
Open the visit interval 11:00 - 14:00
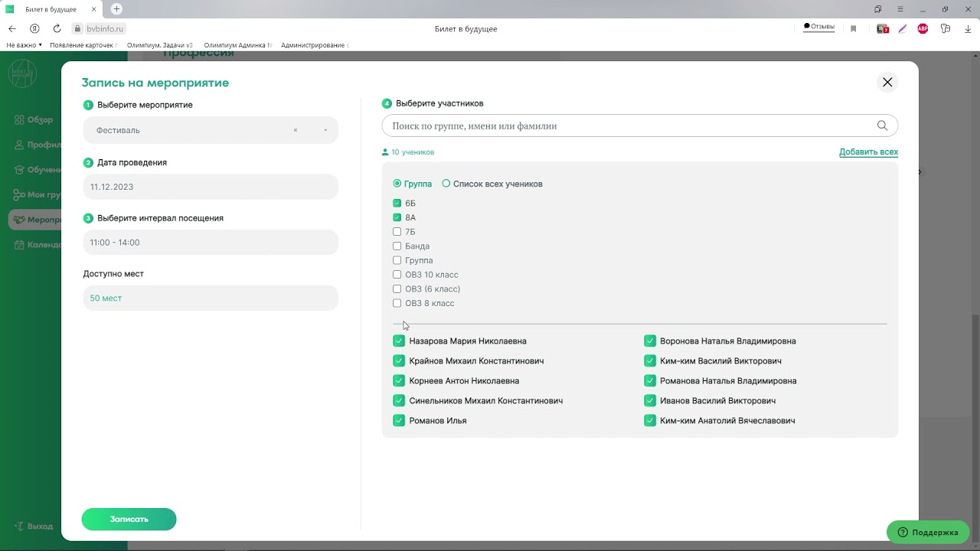pos(211,243)
